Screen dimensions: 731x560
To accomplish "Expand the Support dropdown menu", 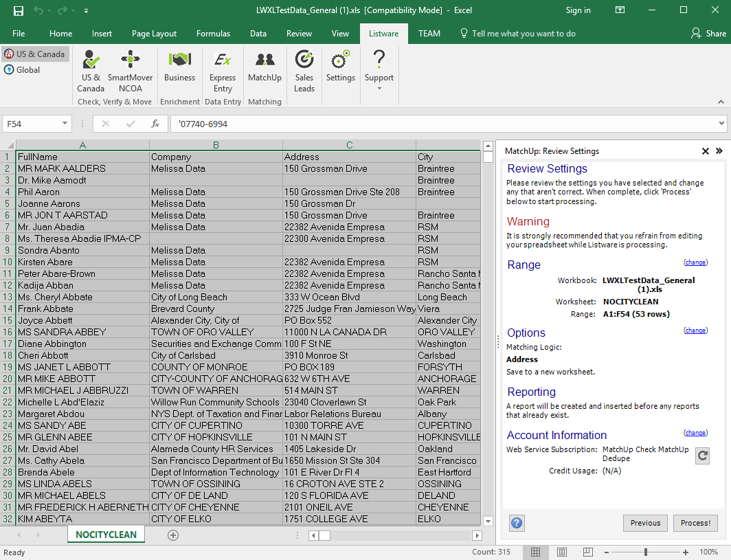I will [379, 78].
